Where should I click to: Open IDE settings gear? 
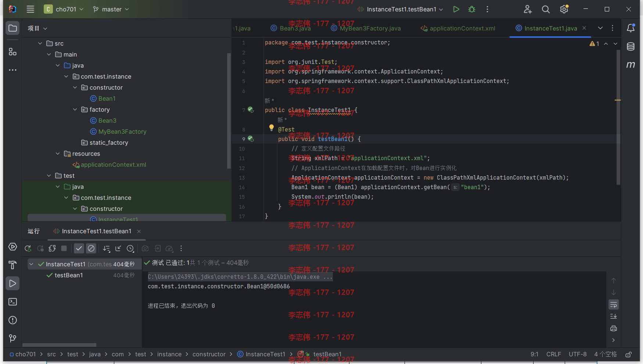coord(564,9)
